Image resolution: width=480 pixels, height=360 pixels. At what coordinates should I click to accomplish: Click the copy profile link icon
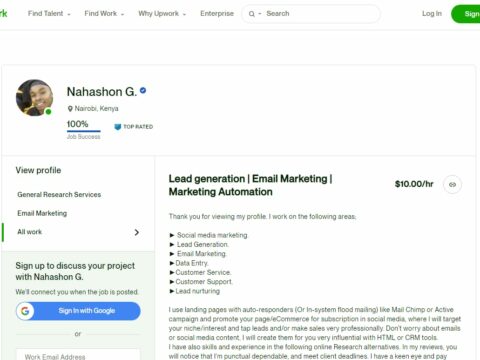coord(452,184)
